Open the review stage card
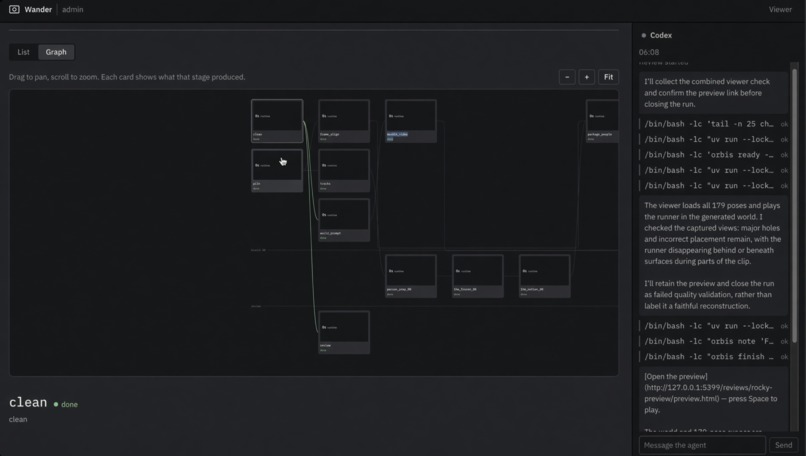The width and height of the screenshot is (806, 456). click(344, 332)
